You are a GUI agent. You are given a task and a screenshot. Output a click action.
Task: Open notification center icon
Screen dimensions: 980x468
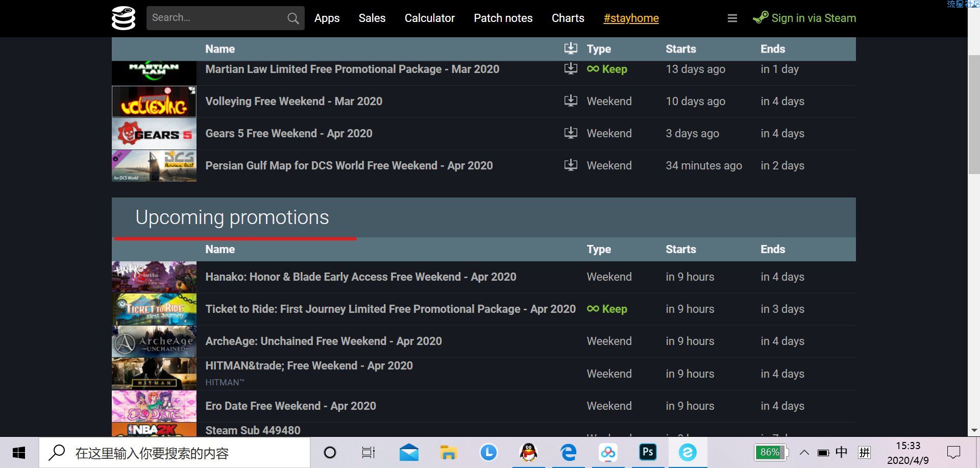953,453
